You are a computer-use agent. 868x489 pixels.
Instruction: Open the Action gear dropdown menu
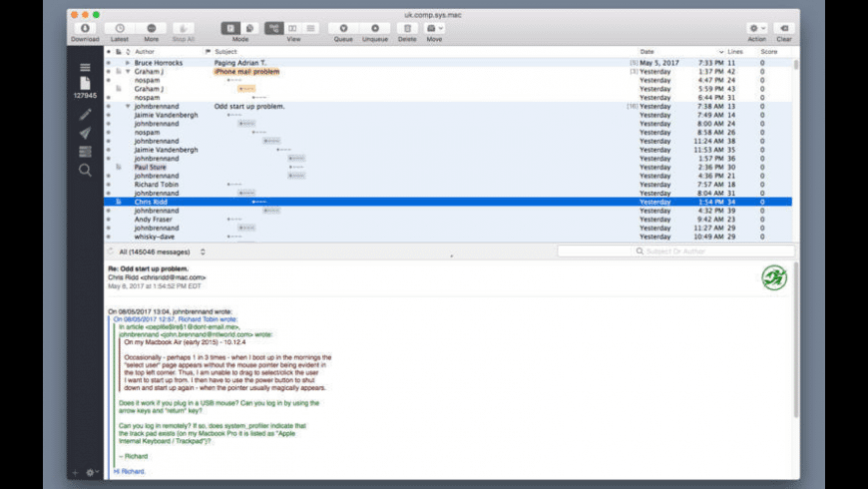tap(757, 29)
